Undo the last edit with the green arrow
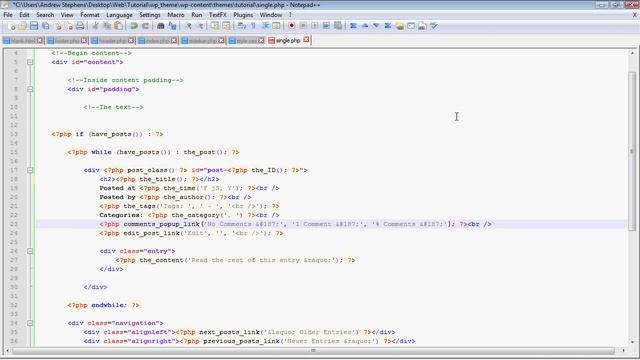Screen dimensions: 640x360 134,26
